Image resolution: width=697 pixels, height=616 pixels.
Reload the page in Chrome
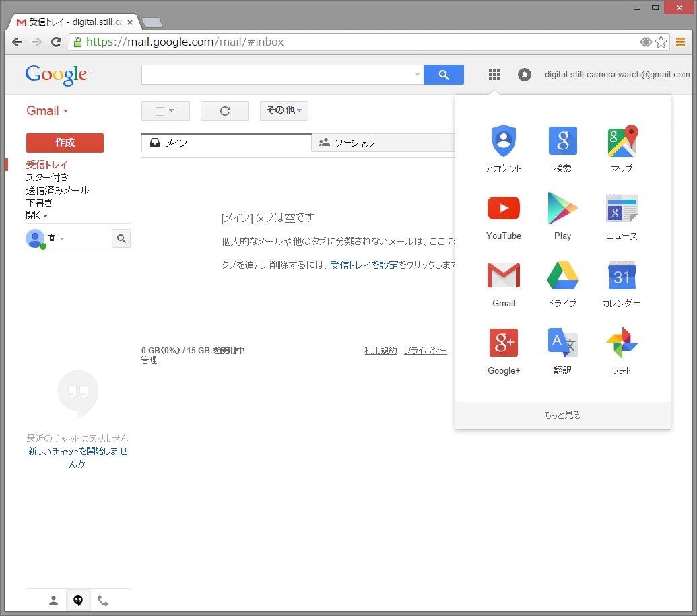coord(56,42)
